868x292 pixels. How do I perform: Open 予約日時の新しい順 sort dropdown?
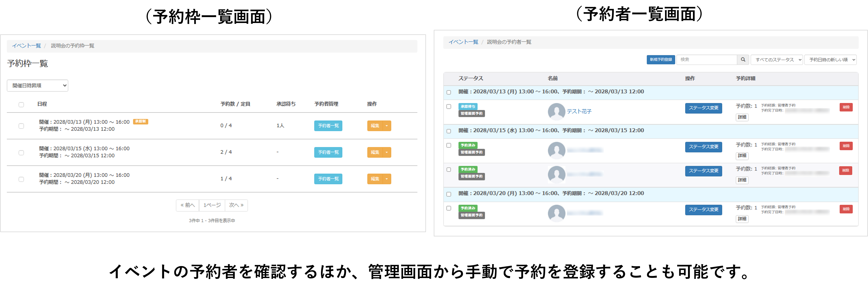tap(830, 60)
